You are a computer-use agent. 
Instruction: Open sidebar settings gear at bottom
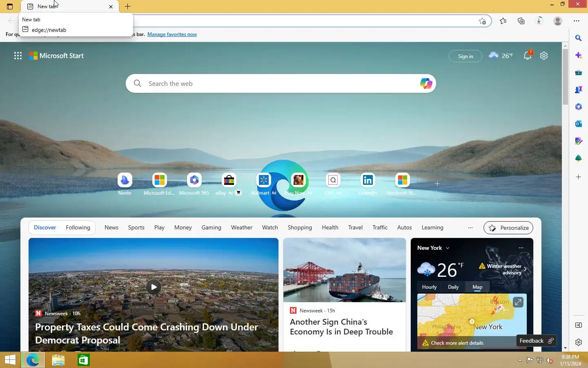click(578, 342)
